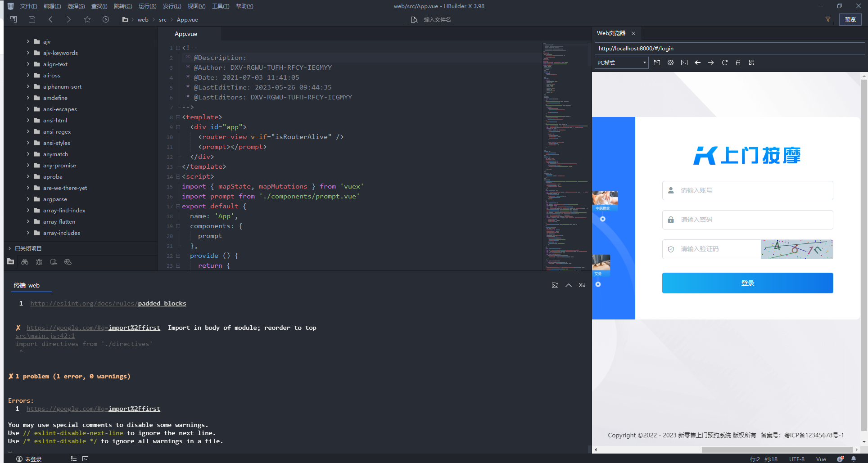This screenshot has height=463, width=868.
Task: Click the bookmark star icon
Action: pyautogui.click(x=87, y=19)
